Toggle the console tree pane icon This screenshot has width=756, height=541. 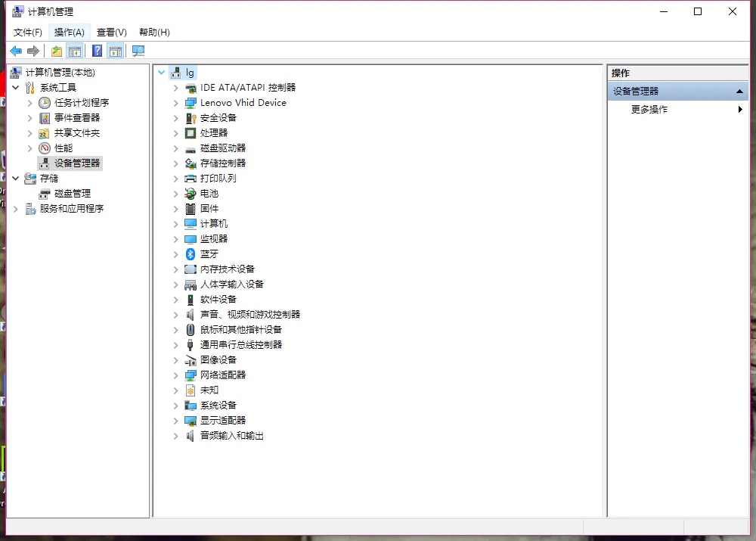pos(75,51)
